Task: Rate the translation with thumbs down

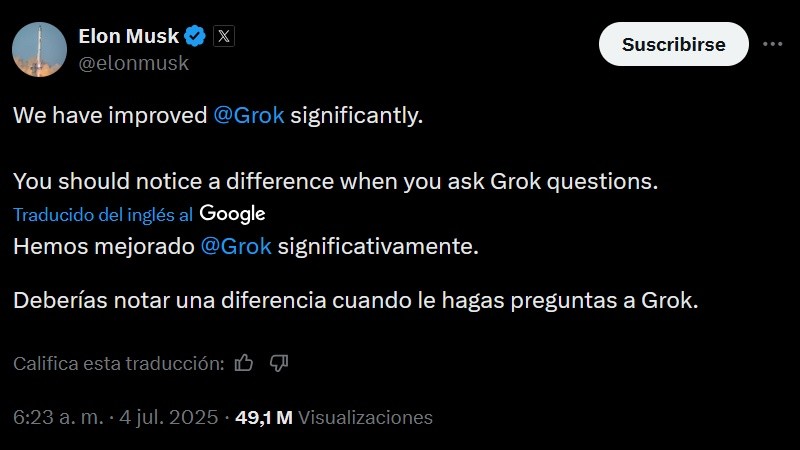Action: 279,363
